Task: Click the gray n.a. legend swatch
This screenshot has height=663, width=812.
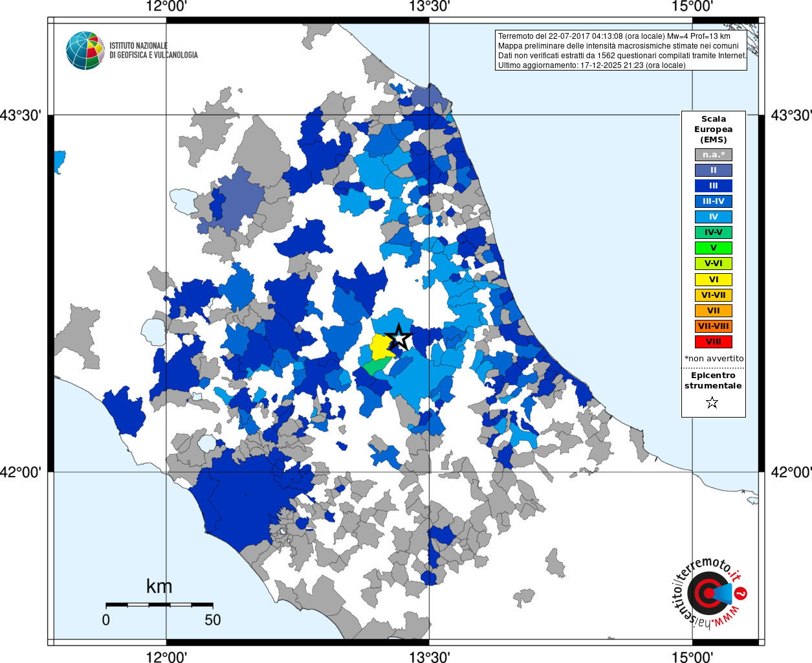Action: coord(714,155)
